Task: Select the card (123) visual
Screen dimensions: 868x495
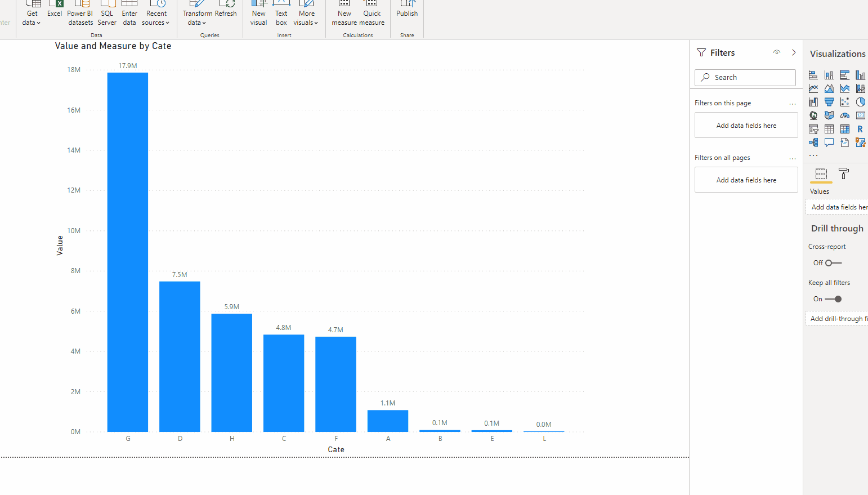Action: click(x=861, y=115)
